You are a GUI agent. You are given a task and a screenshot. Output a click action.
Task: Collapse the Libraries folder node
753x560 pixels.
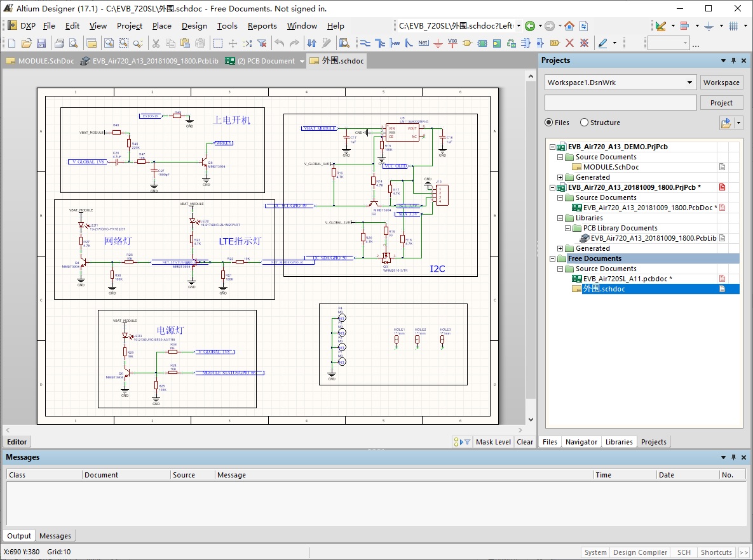tap(560, 218)
